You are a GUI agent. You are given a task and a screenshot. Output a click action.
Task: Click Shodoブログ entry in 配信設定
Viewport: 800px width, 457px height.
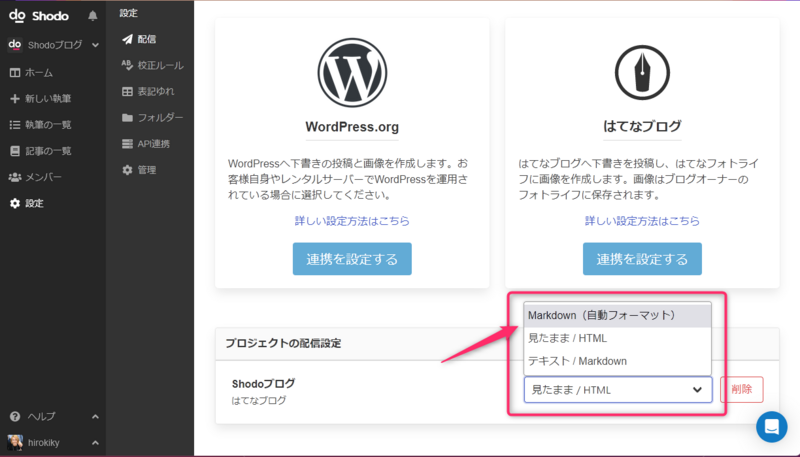click(x=263, y=384)
